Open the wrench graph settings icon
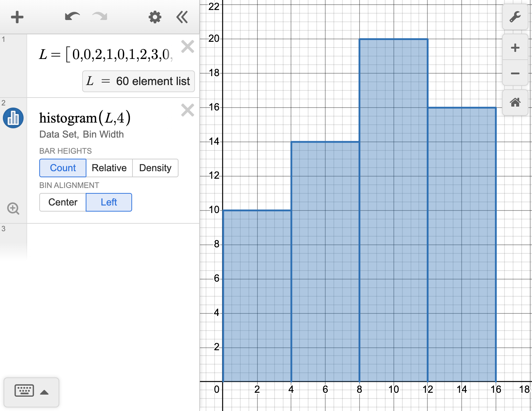Viewport: 532px width, 411px height. click(515, 16)
